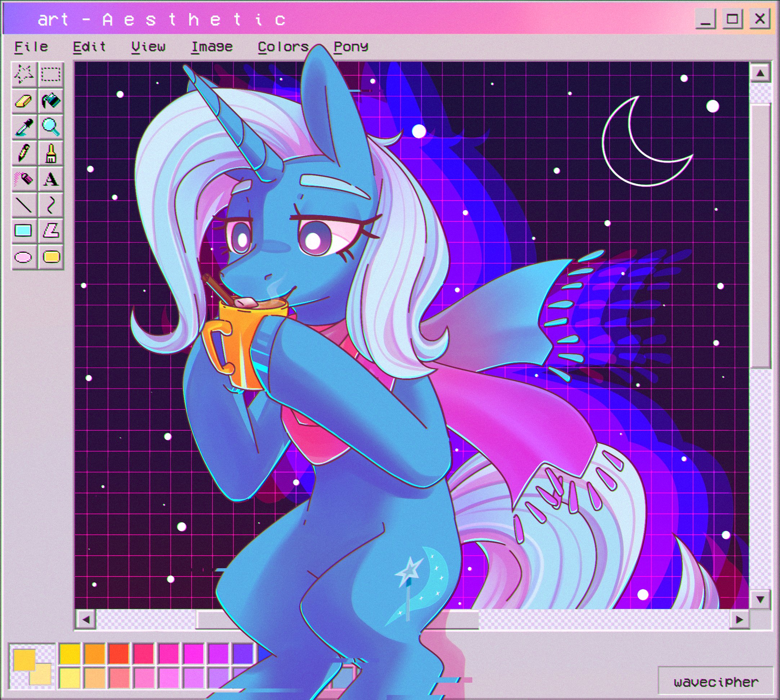Select the Eraser tool
This screenshot has height=700, width=780.
pos(24,101)
